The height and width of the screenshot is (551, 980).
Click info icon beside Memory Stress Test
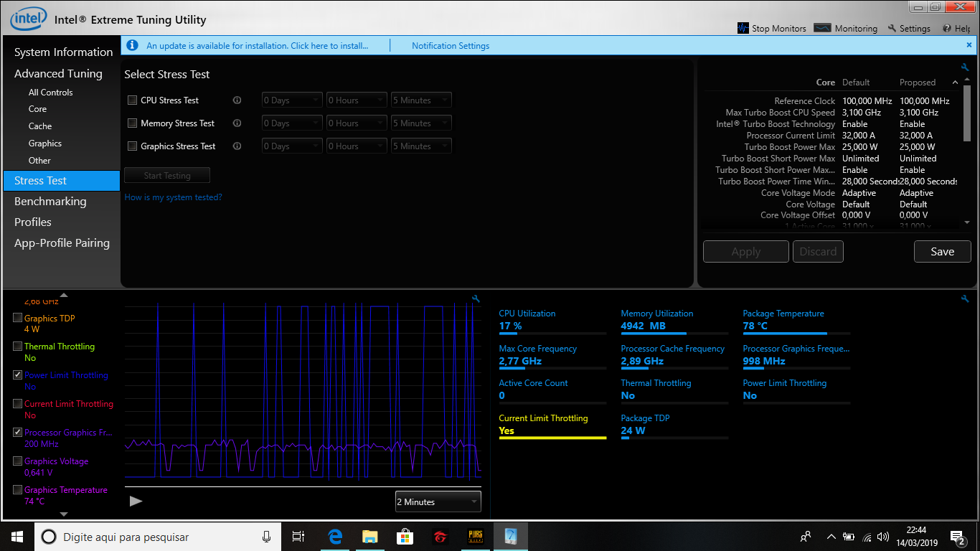click(x=237, y=123)
